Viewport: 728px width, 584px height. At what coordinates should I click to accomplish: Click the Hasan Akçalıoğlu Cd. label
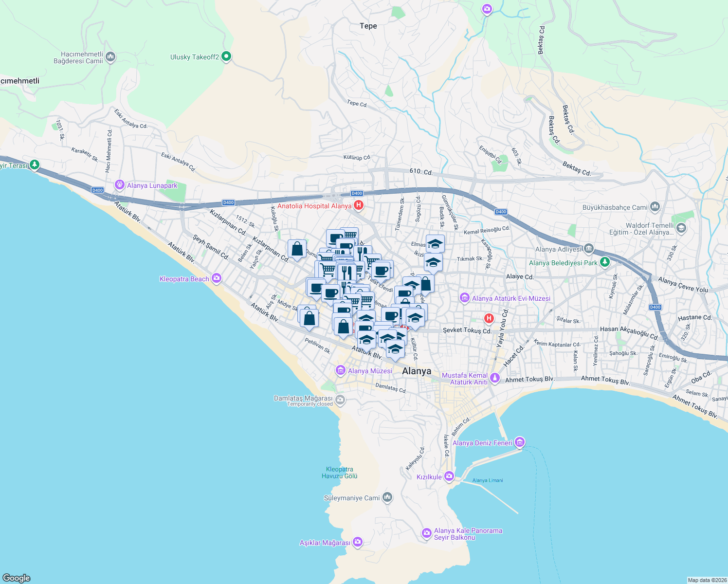[x=629, y=332]
